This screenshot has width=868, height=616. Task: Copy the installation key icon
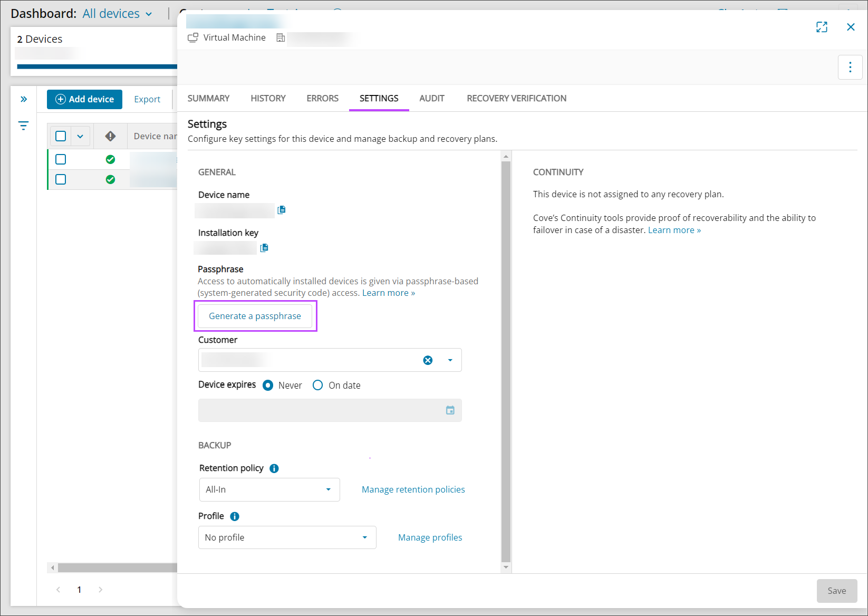264,248
